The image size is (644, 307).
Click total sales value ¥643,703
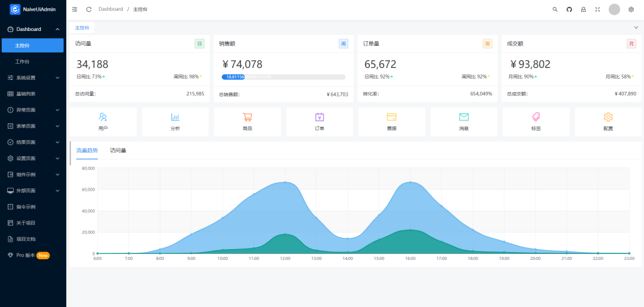(x=337, y=94)
